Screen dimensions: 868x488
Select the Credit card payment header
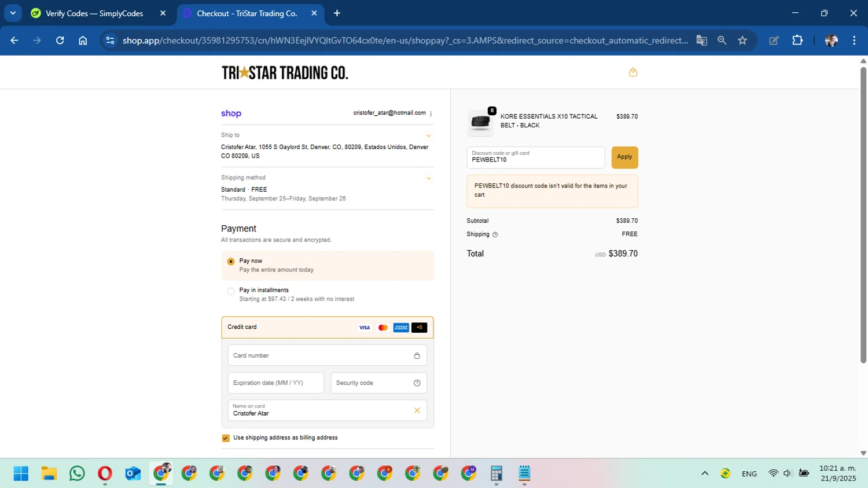[x=328, y=328]
